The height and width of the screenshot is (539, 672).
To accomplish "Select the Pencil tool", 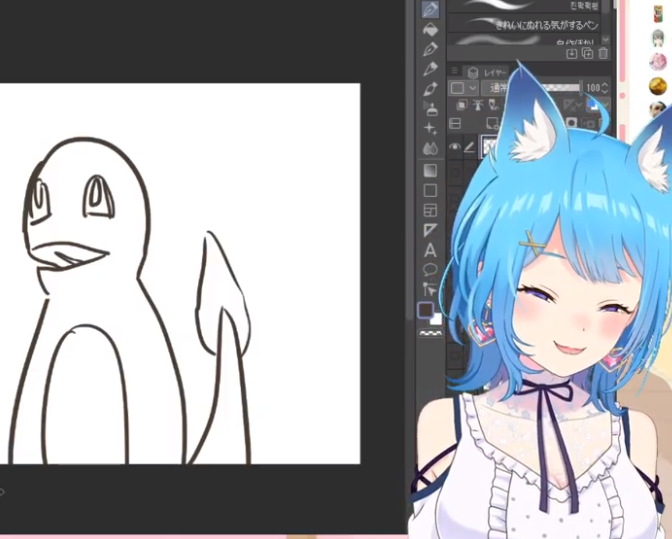I will coord(430,69).
